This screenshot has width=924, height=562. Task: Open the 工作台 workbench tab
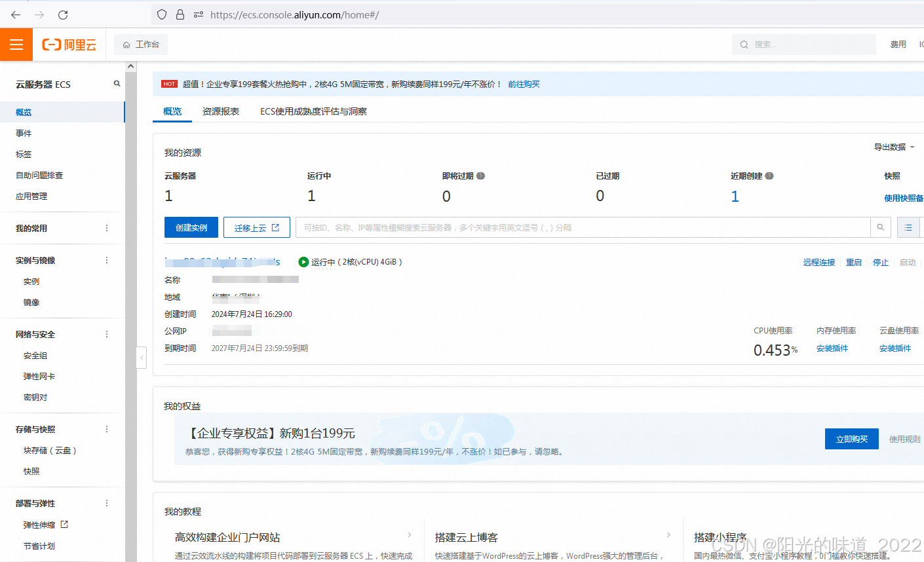coord(141,45)
